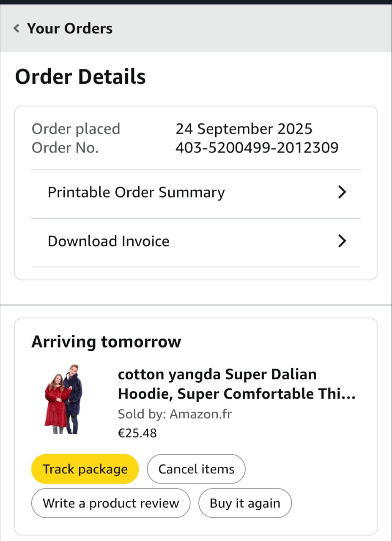Screen dimensions: 392x541
Task: Tap Write a product review button
Action: (111, 503)
